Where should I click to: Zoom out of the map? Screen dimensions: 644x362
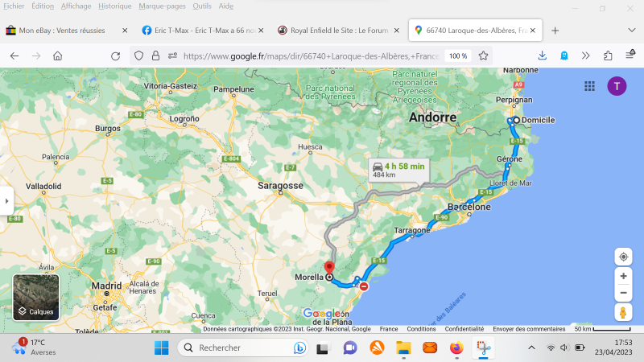[623, 291]
